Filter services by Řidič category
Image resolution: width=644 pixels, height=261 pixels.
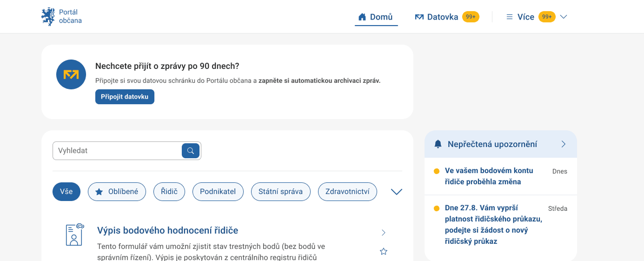coord(169,192)
